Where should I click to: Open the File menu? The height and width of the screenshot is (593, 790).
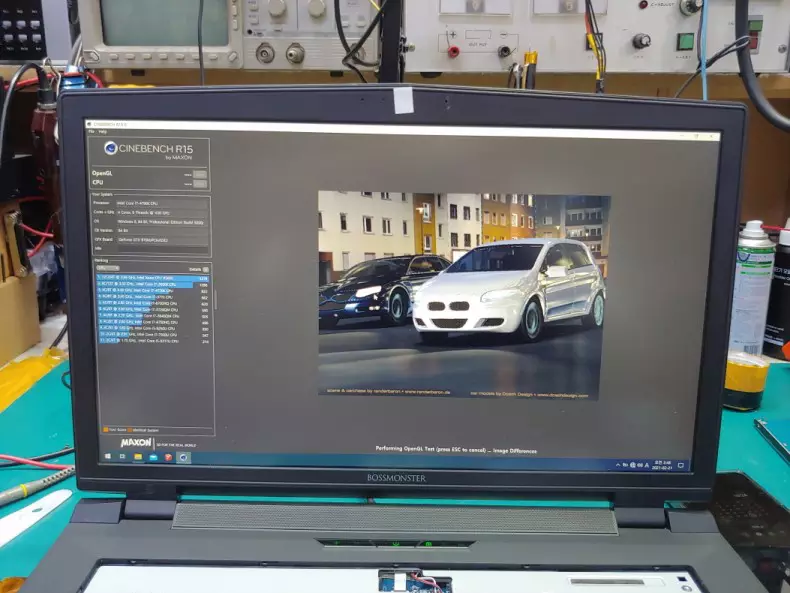pos(91,131)
